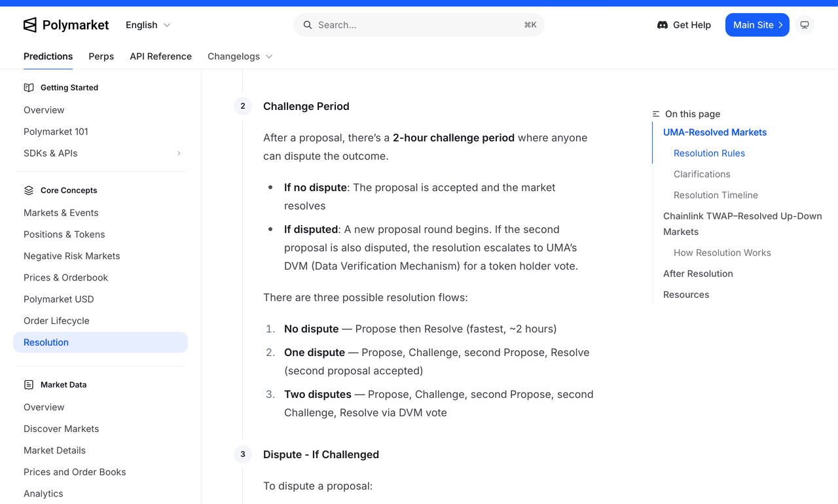Click the Discord icon beside Get Help
Screen dimensions: 838x504
663,25
